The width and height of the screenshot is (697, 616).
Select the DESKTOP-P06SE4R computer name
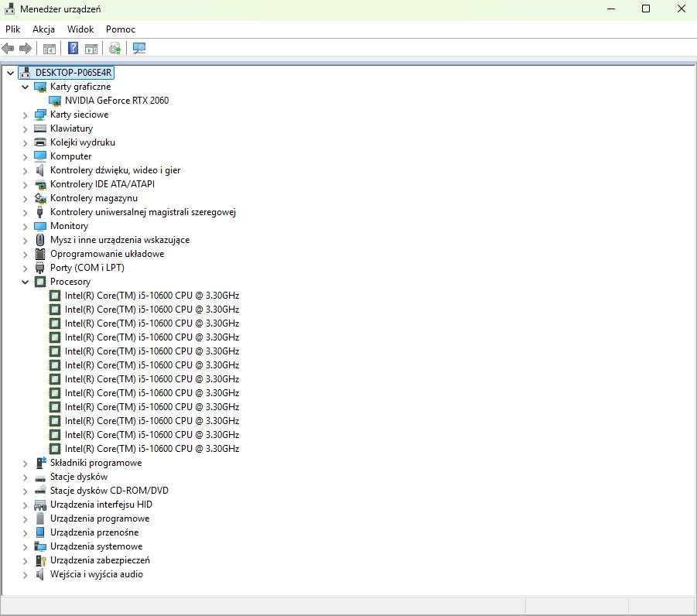73,73
